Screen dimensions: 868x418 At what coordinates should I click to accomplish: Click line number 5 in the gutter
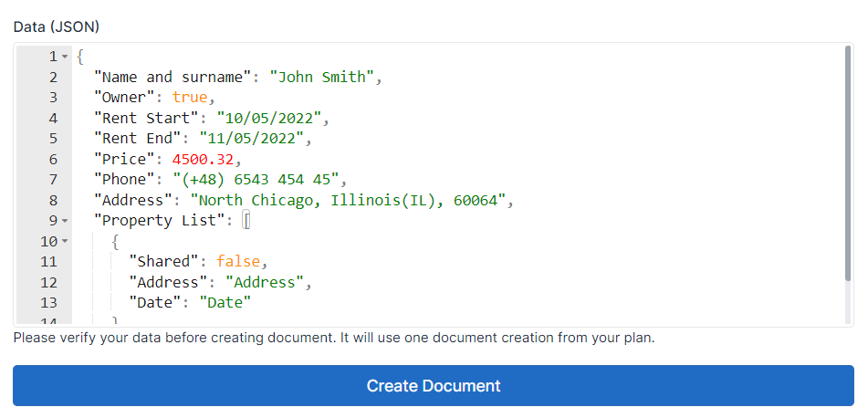pyautogui.click(x=53, y=139)
